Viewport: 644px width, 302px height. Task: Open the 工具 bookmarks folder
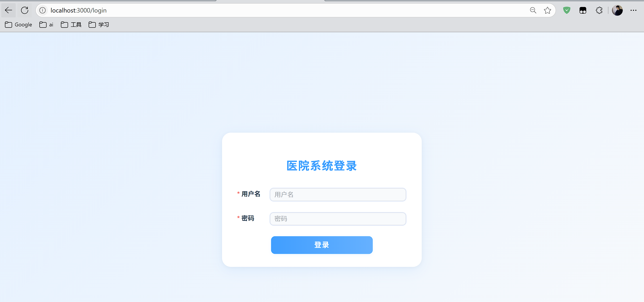click(x=71, y=24)
